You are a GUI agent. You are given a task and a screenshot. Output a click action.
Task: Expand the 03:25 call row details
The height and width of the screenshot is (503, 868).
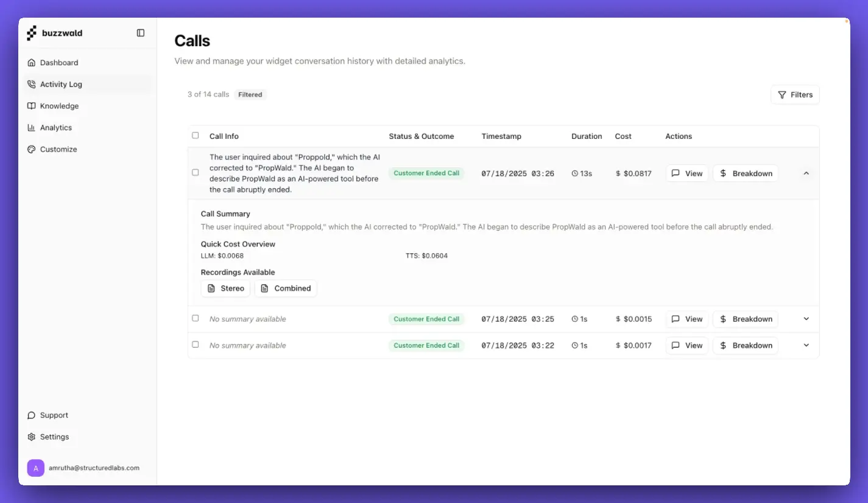(806, 318)
